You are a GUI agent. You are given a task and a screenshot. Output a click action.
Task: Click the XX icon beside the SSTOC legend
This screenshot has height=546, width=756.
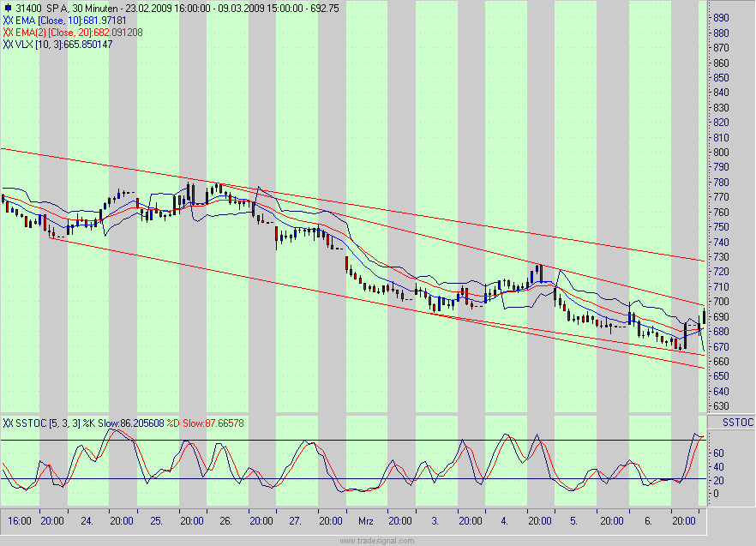8,423
